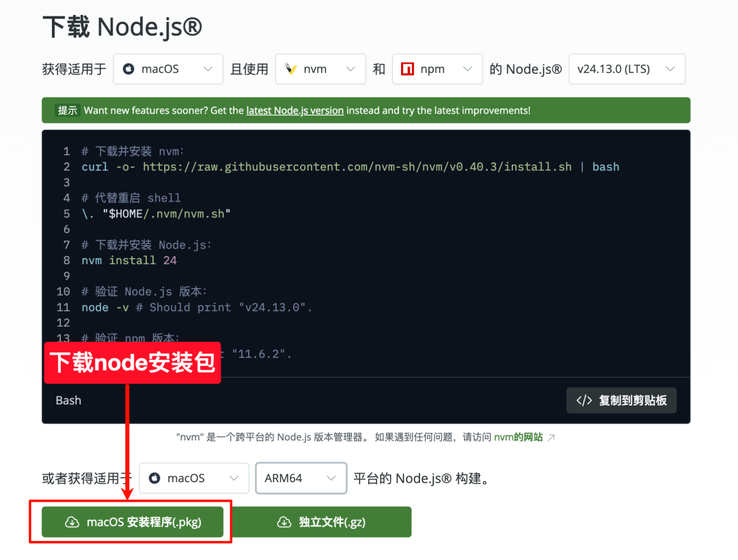Screen dimensions: 738x560
Task: Click the '# 下载并安装 Node.js:' comment line
Action: point(146,245)
